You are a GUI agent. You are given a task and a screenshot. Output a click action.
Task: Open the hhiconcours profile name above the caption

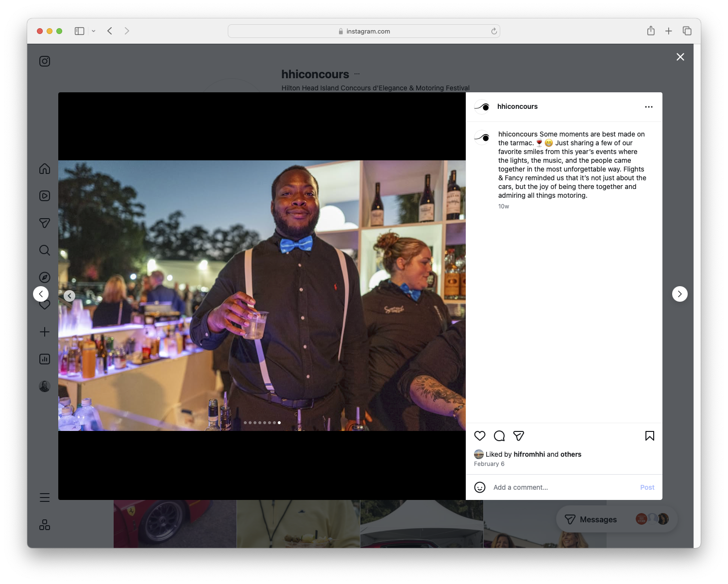(518, 106)
